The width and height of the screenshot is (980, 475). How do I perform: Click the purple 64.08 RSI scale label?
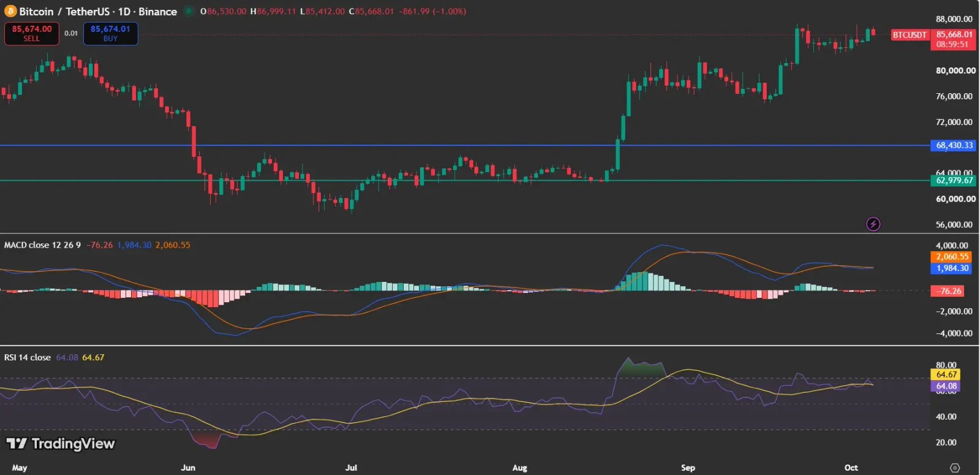[946, 386]
